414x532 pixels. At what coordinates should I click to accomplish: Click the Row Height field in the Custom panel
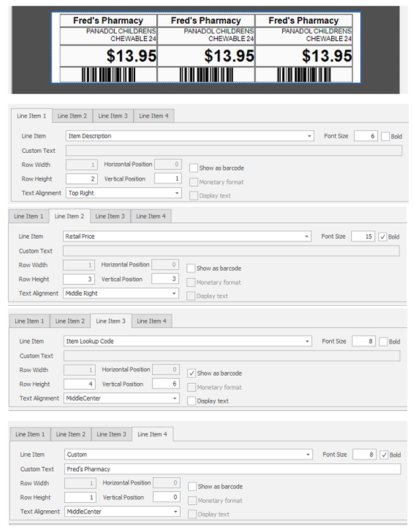coord(80,498)
